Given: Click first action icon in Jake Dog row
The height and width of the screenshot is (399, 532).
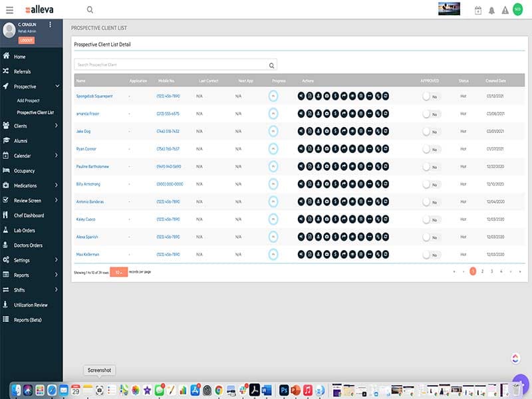Looking at the screenshot, I should 301,131.
